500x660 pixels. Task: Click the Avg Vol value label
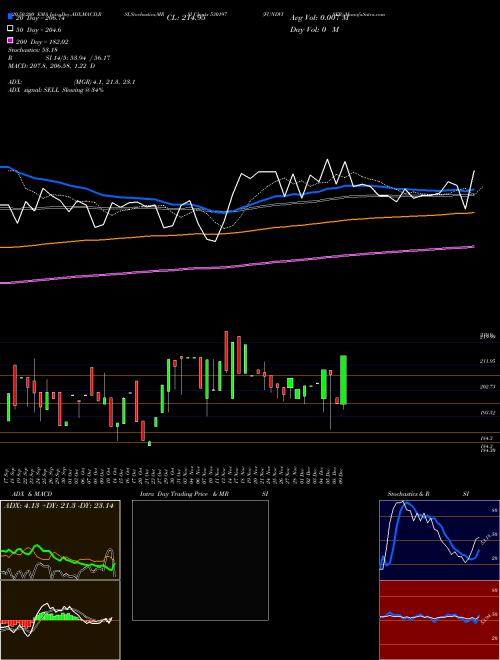click(319, 18)
